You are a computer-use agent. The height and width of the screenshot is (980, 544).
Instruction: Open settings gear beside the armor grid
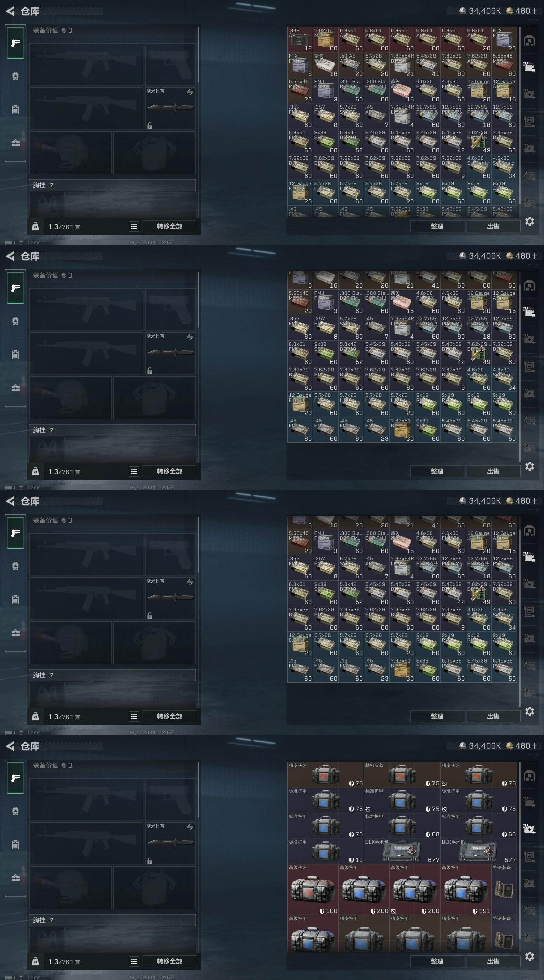pos(530,957)
